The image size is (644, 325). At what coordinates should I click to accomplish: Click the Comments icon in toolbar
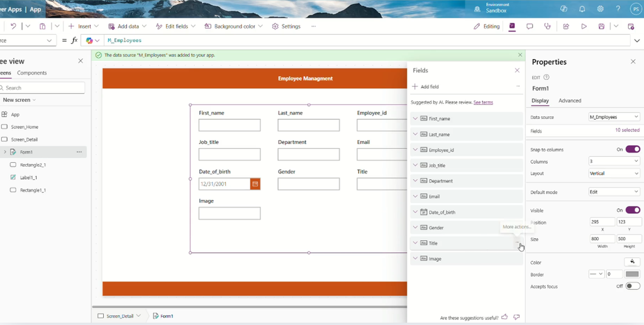click(530, 26)
